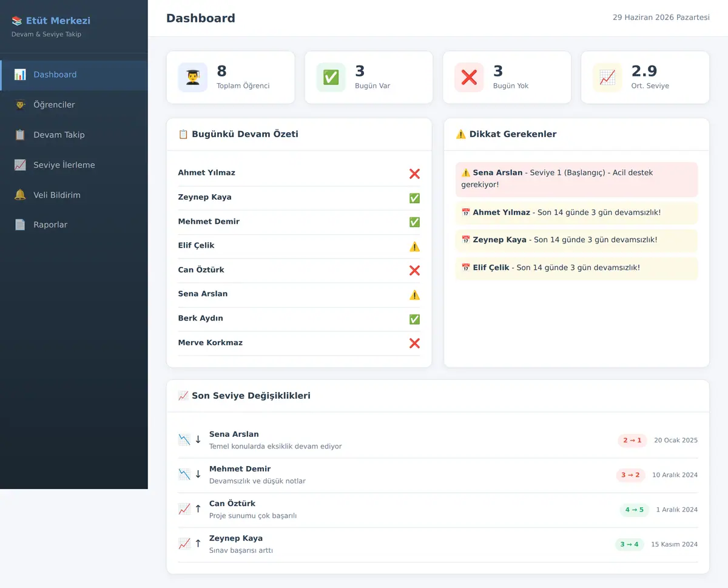The image size is (728, 588).
Task: Open Zeynep Kaya's absence warning alert
Action: (x=576, y=240)
